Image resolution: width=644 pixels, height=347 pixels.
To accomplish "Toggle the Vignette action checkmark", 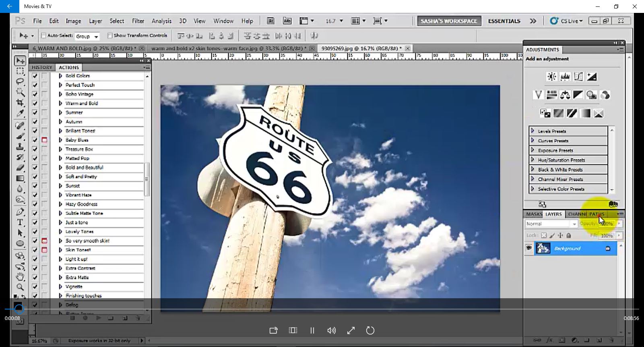I will click(35, 287).
